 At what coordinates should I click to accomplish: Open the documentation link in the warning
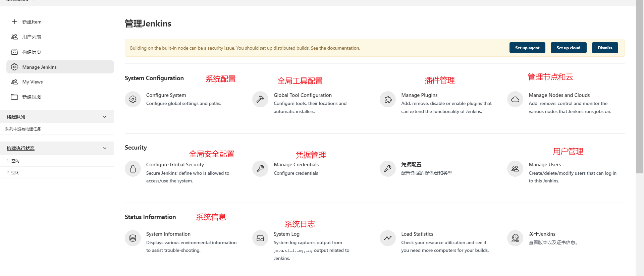[x=339, y=48]
